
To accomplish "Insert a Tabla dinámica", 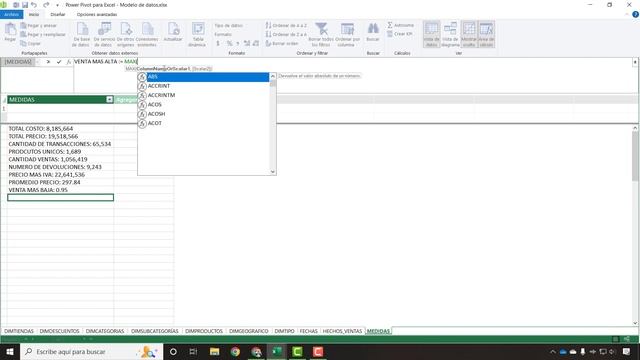I will pos(198,34).
